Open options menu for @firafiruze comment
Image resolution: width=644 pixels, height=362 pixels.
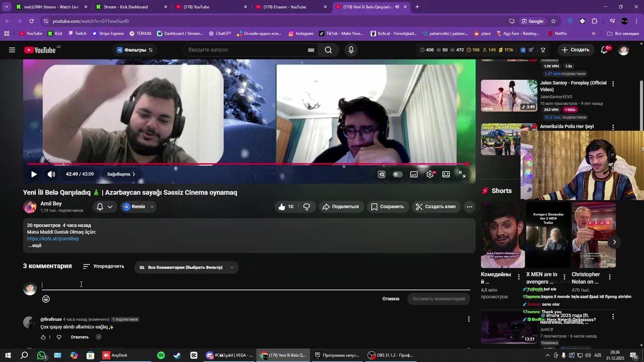pyautogui.click(x=469, y=319)
